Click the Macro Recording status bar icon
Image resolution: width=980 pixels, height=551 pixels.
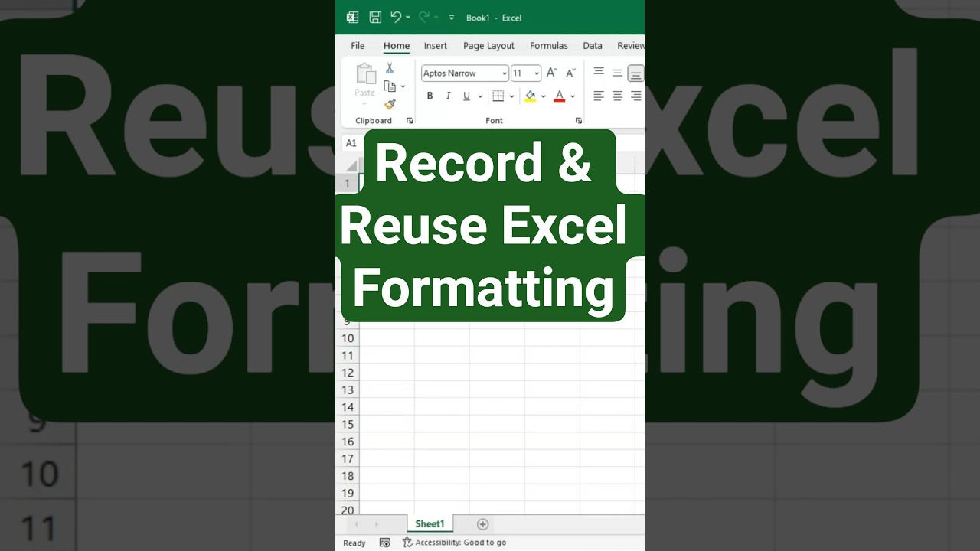click(384, 543)
